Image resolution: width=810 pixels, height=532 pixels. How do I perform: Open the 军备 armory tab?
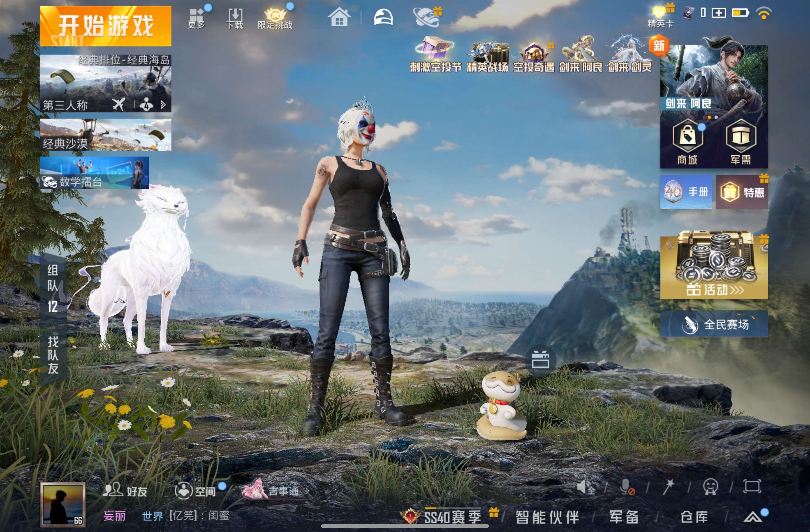[624, 517]
